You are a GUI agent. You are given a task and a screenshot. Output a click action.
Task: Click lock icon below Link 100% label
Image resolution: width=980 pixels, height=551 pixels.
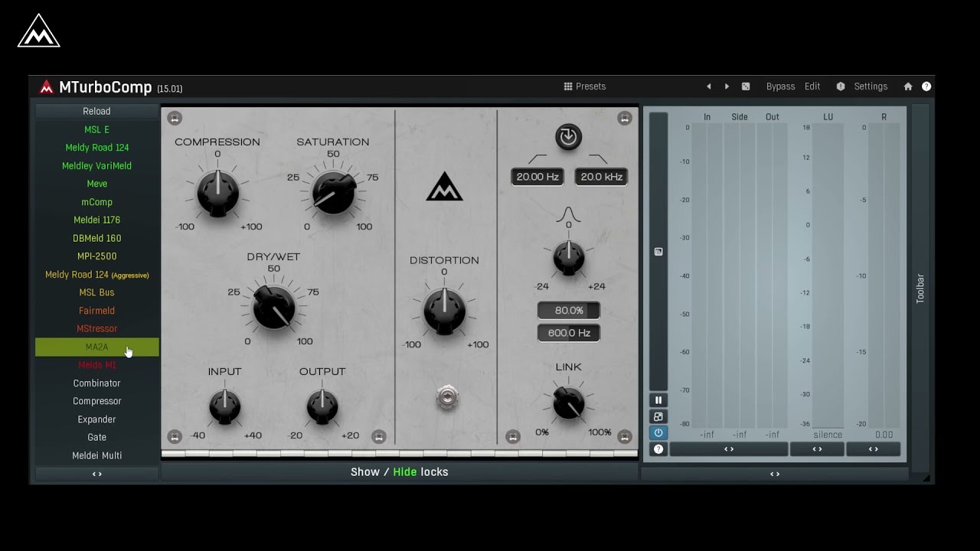pyautogui.click(x=625, y=437)
